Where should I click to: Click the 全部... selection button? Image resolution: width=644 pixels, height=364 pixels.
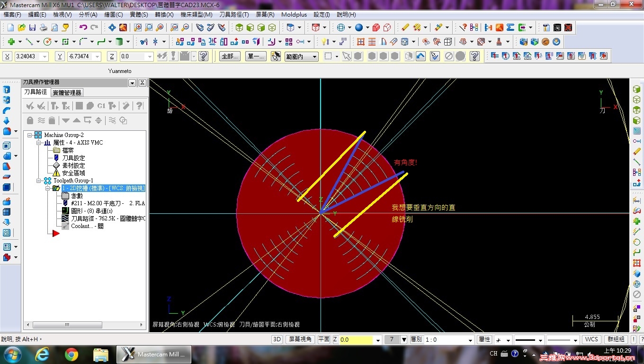230,56
